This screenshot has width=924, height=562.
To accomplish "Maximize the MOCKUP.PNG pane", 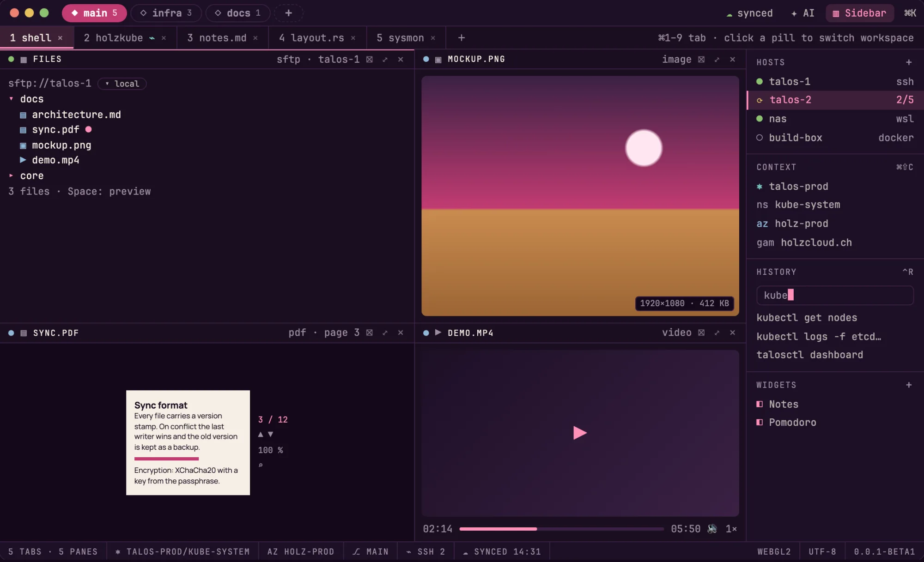I will coord(717,59).
